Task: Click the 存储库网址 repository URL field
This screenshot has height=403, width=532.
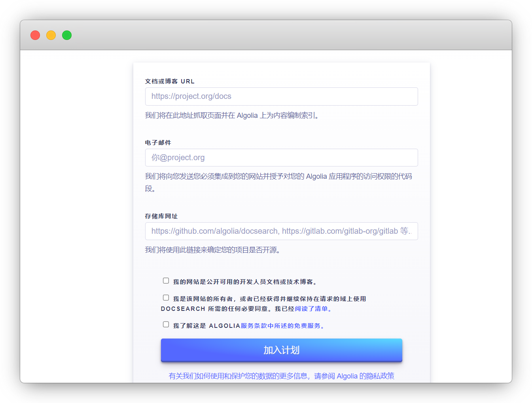Action: (x=281, y=231)
